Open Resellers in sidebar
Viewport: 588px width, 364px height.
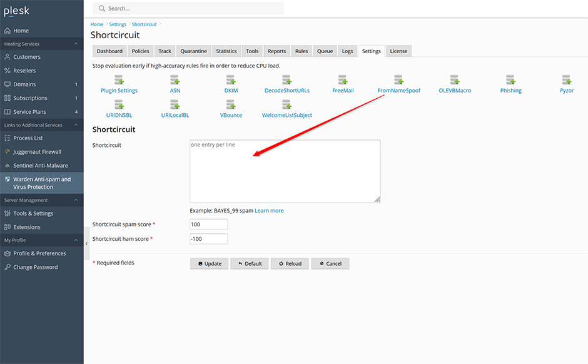point(42,71)
